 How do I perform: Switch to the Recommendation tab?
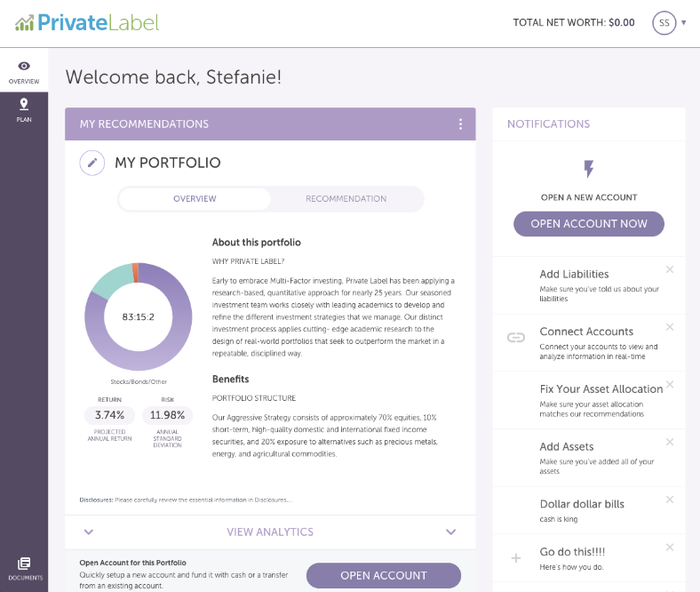point(346,199)
